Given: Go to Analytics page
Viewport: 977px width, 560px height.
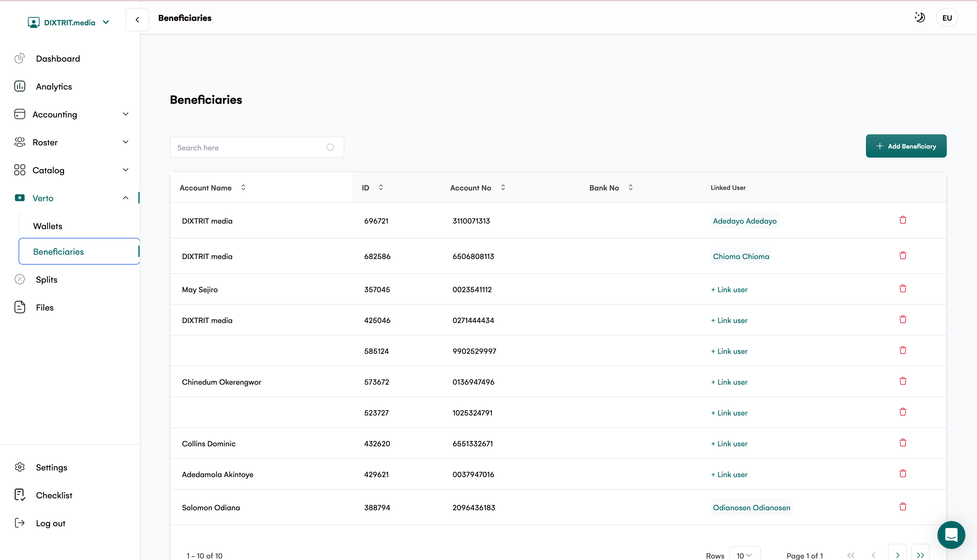Looking at the screenshot, I should (x=54, y=87).
